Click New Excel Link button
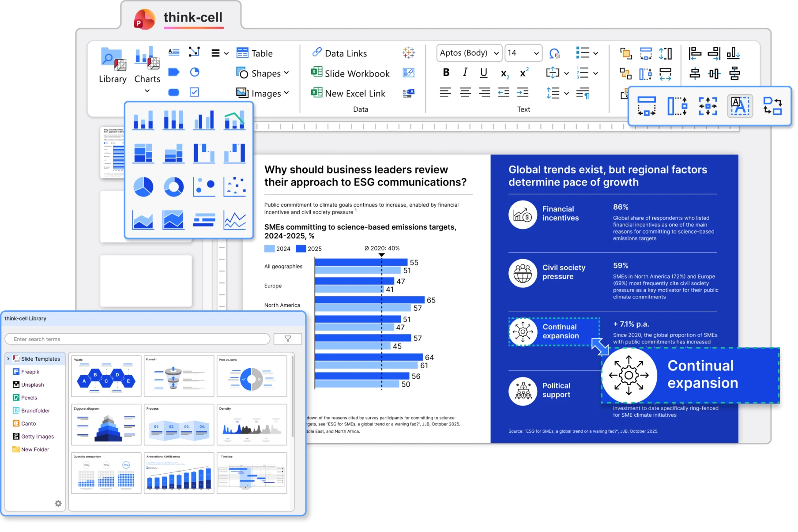798x532 pixels. coord(348,93)
